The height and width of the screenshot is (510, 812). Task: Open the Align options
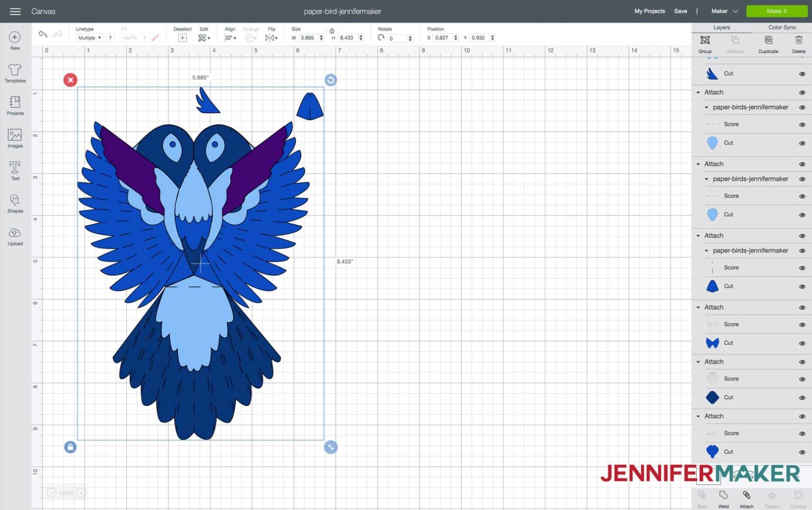pos(230,38)
